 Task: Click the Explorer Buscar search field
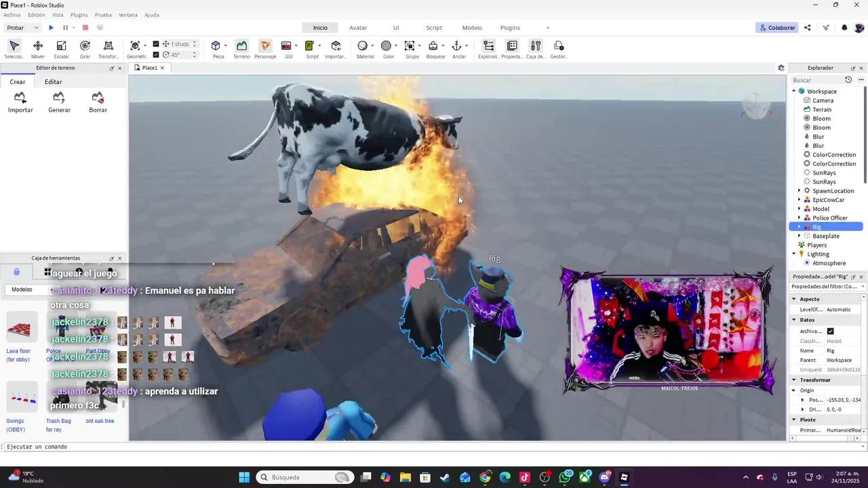816,80
